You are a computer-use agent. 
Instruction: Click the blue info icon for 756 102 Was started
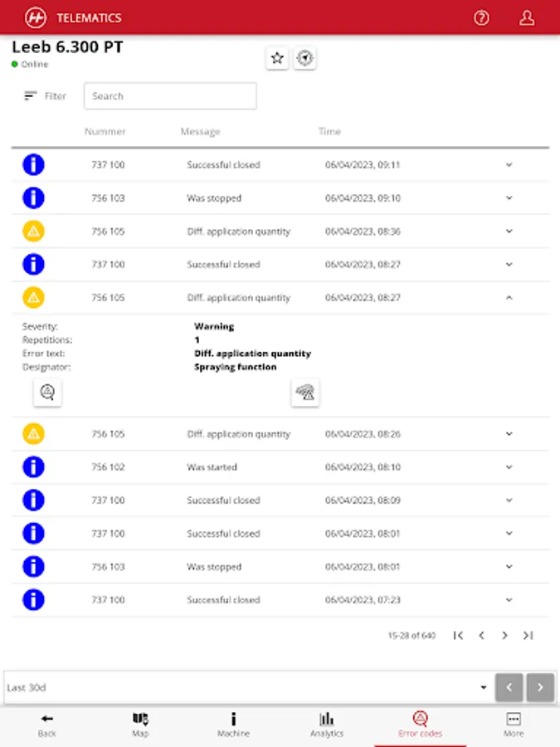click(x=33, y=466)
